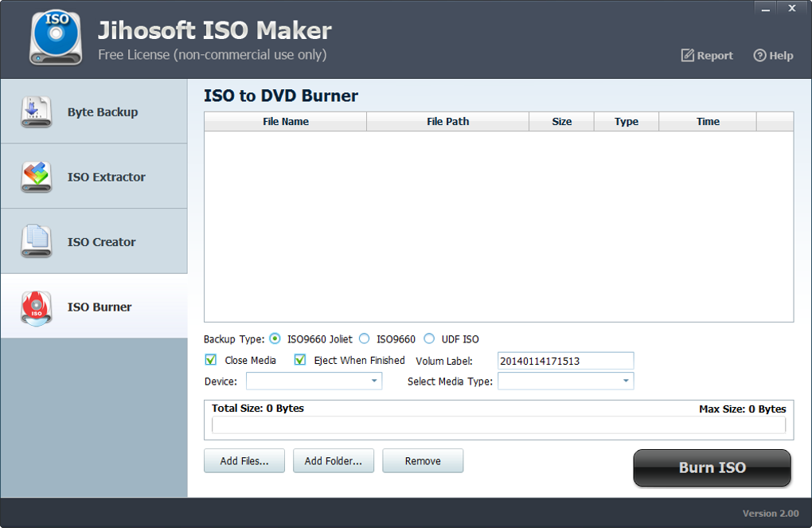
Task: Click the ISO Extractor colorful icon
Action: coord(37,177)
